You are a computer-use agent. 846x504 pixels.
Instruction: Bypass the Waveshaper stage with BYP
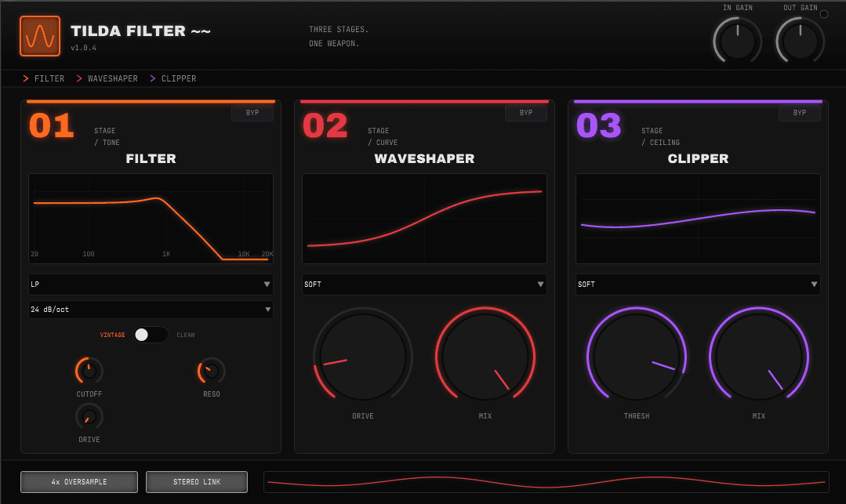point(526,113)
